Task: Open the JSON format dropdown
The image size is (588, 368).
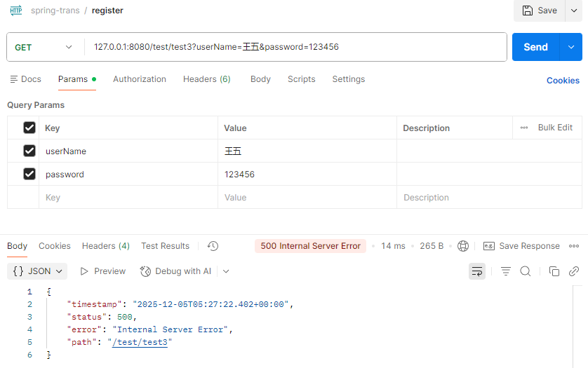Action: [x=39, y=271]
